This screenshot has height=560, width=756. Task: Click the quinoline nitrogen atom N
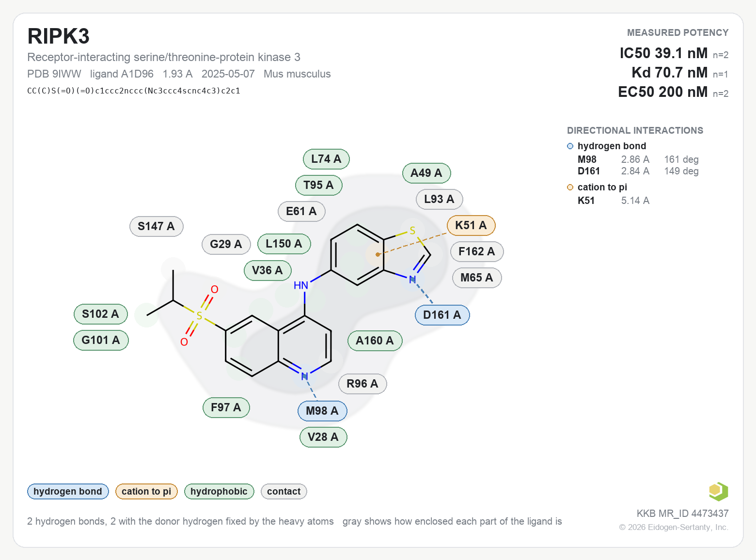[304, 376]
